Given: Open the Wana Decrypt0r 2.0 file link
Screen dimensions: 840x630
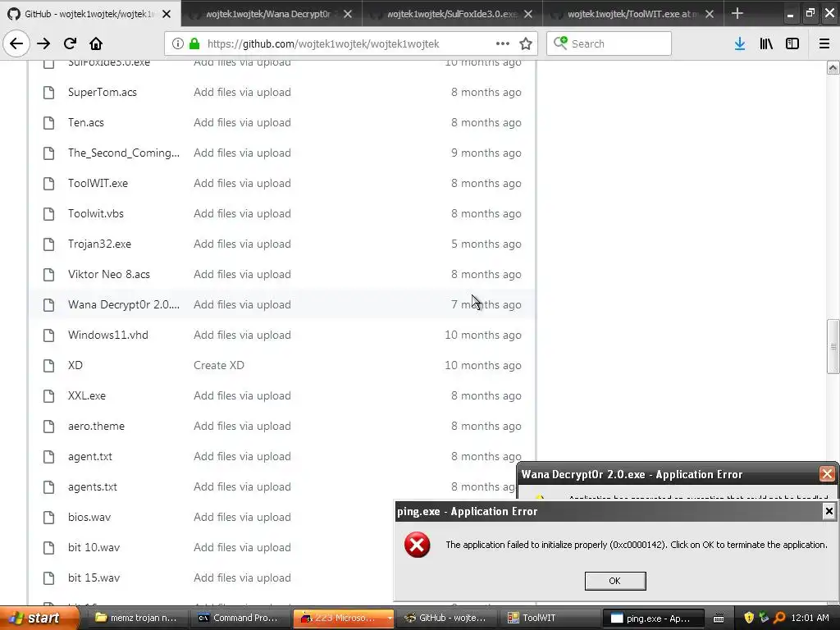Looking at the screenshot, I should coord(124,305).
